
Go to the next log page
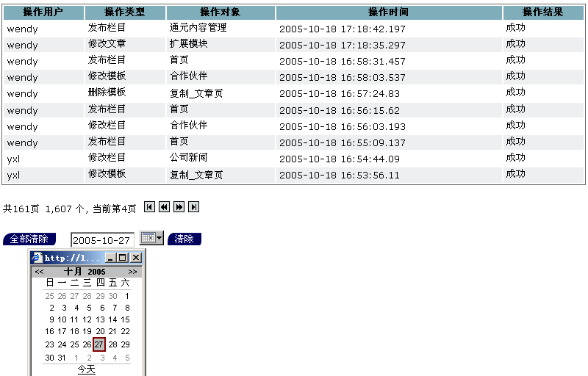point(179,207)
